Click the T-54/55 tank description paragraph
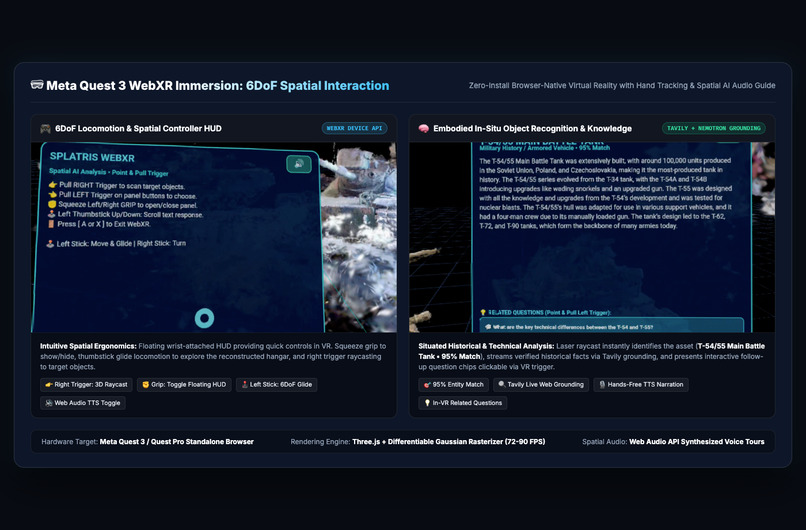The image size is (806, 530). pyautogui.click(x=606, y=193)
